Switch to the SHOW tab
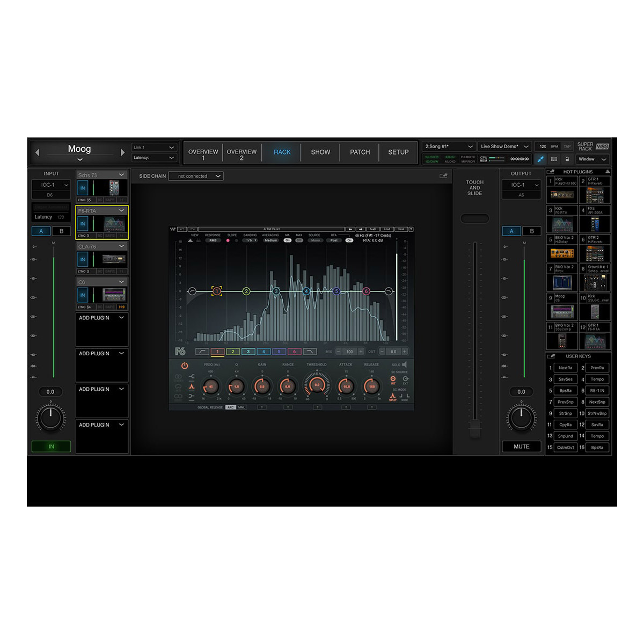This screenshot has height=644, width=644. (320, 152)
